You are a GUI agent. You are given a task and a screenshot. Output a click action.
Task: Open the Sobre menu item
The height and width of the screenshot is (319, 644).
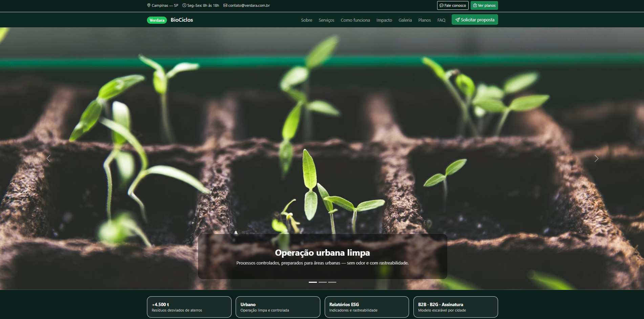point(306,20)
